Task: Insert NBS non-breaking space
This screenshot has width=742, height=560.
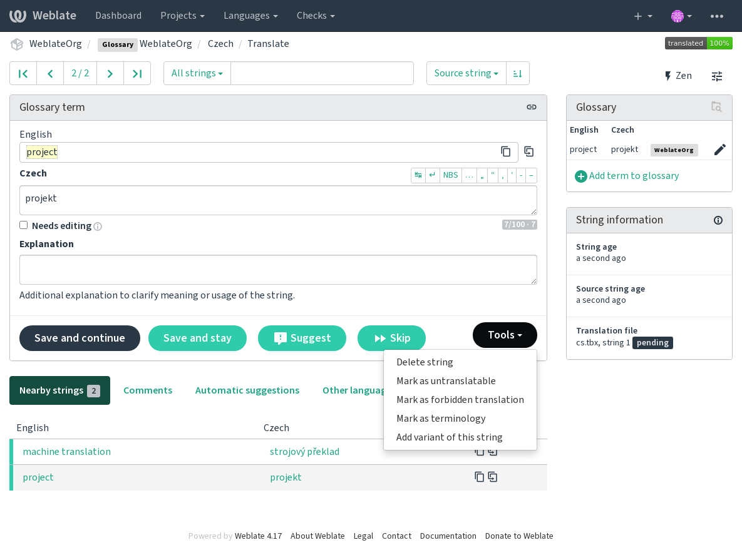Action: point(450,175)
